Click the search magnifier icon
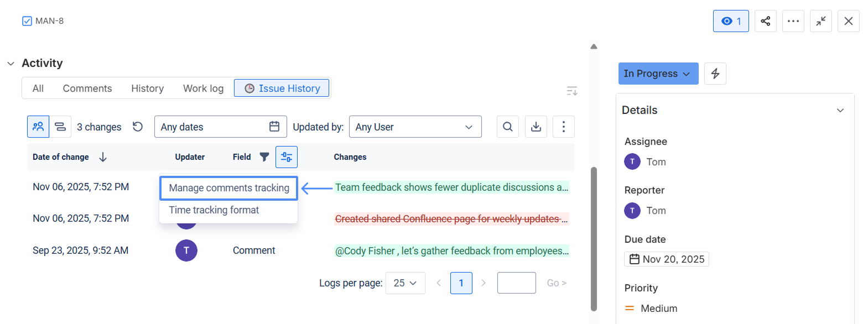This screenshot has height=324, width=868. [x=507, y=127]
